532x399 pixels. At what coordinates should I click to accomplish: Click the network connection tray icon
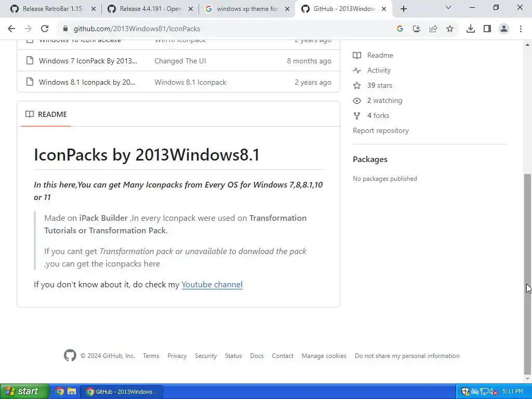[x=484, y=392]
